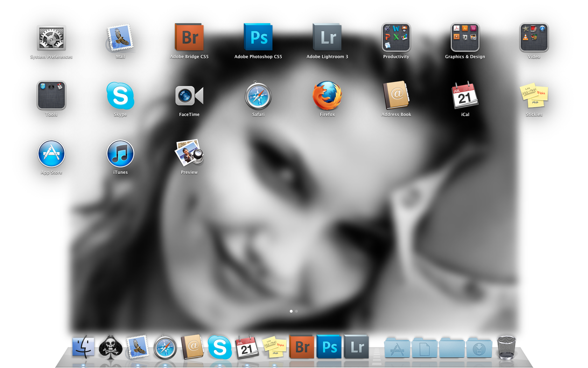Screen dimensions: 588x368
Task: Open the Graphics & Design folder
Action: [x=465, y=37]
